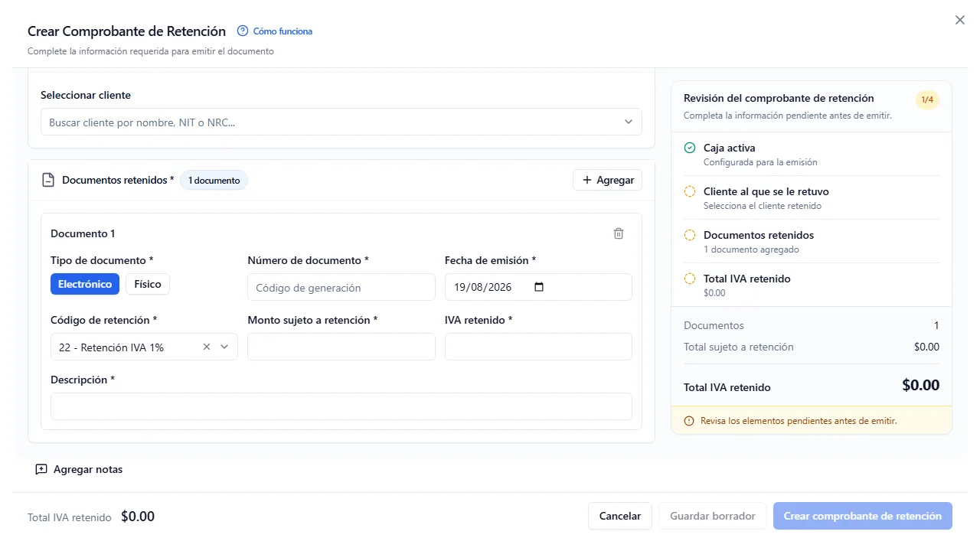Click the Revisión del comprobante de retención title
Image resolution: width=980 pixels, height=551 pixels.
[779, 98]
